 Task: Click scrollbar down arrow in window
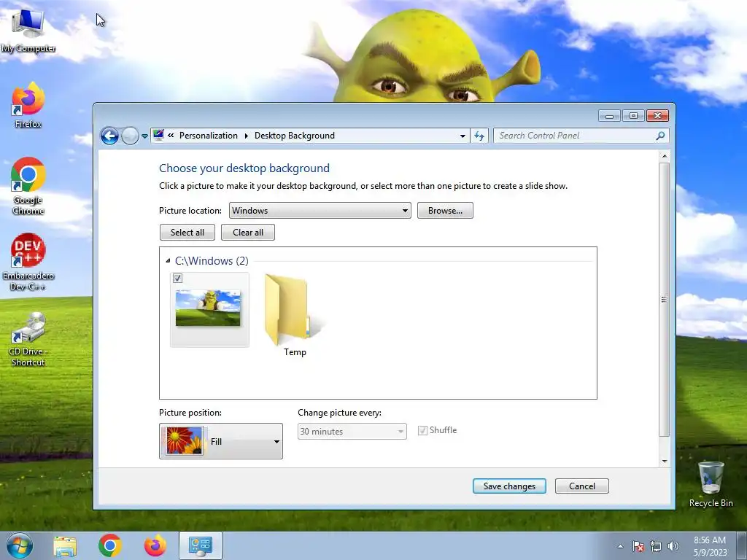(664, 461)
